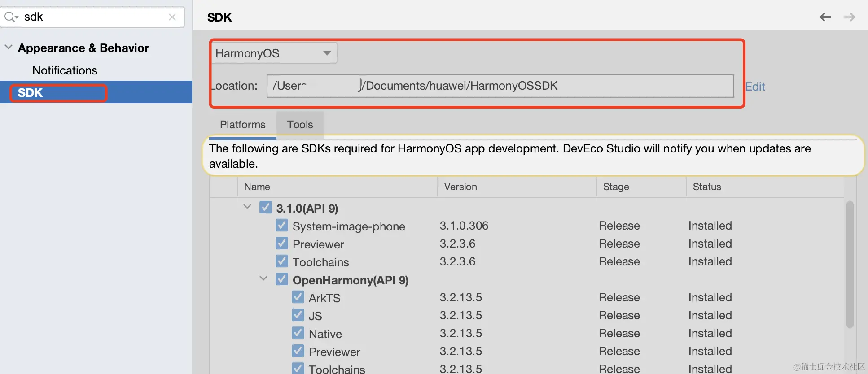Image resolution: width=868 pixels, height=374 pixels.
Task: Click Installed status in the ArkTS row
Action: pyautogui.click(x=710, y=297)
